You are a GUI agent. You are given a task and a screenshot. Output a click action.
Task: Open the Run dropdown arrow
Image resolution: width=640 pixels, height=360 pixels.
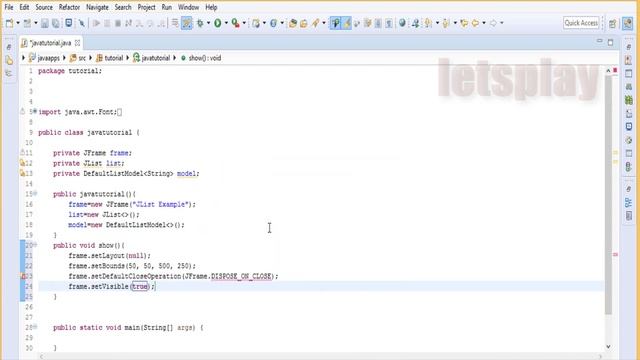[226, 23]
